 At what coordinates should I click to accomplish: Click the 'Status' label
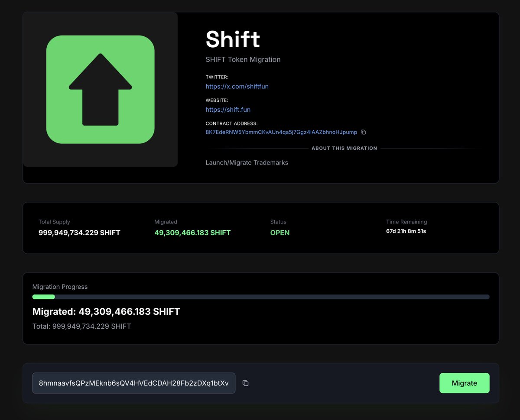(x=278, y=222)
